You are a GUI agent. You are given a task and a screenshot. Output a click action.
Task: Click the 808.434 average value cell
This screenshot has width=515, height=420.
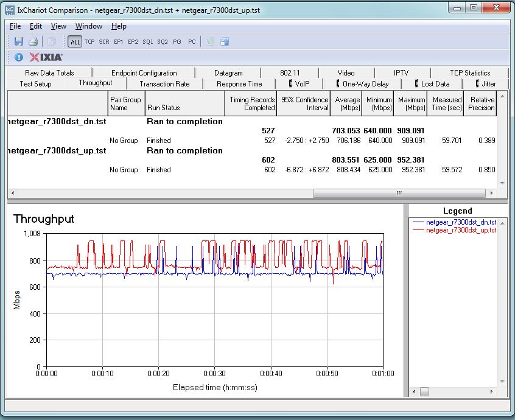[x=348, y=170]
